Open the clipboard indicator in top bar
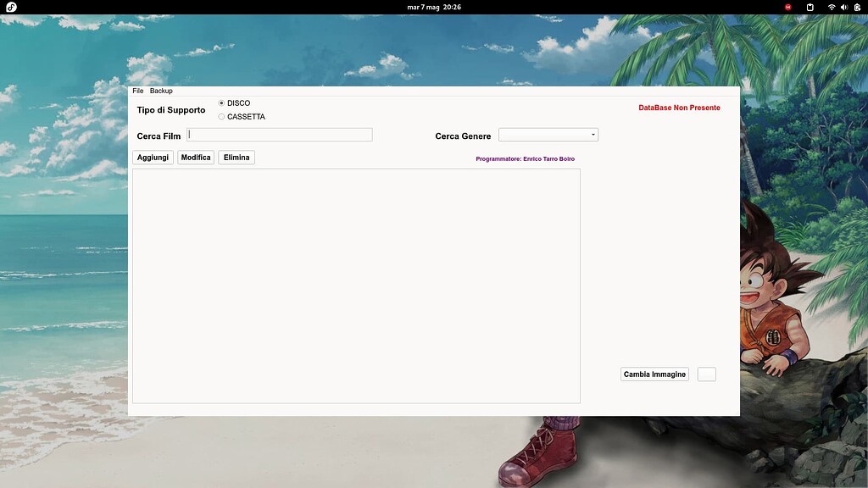Screen dimensions: 868x488 [810, 7]
